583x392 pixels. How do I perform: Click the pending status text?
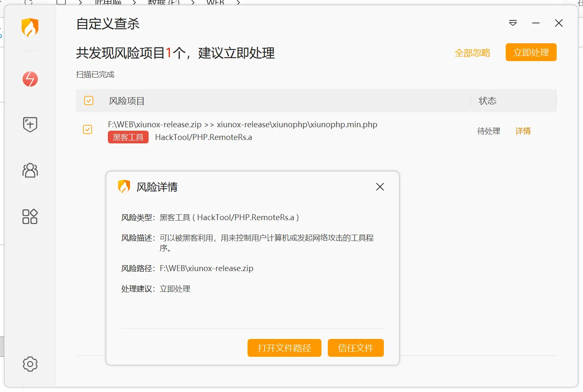click(489, 131)
